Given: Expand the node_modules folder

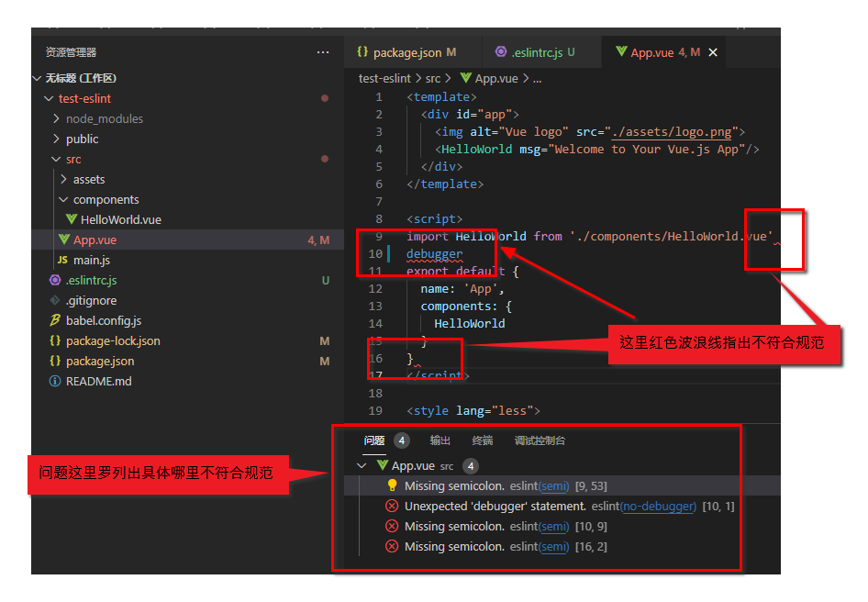Looking at the screenshot, I should pos(56,118).
